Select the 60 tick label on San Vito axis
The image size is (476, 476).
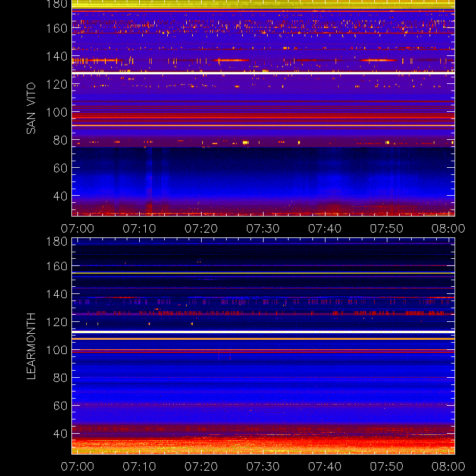click(x=60, y=168)
